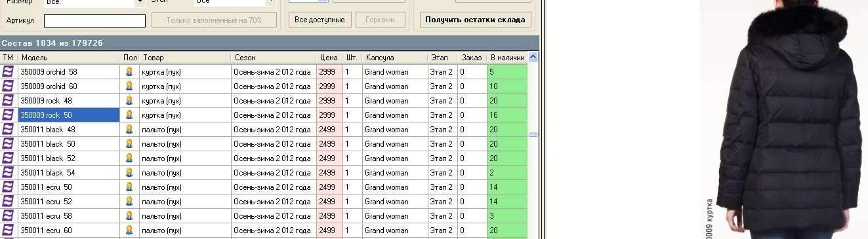Sort by Товар column header

(186, 58)
